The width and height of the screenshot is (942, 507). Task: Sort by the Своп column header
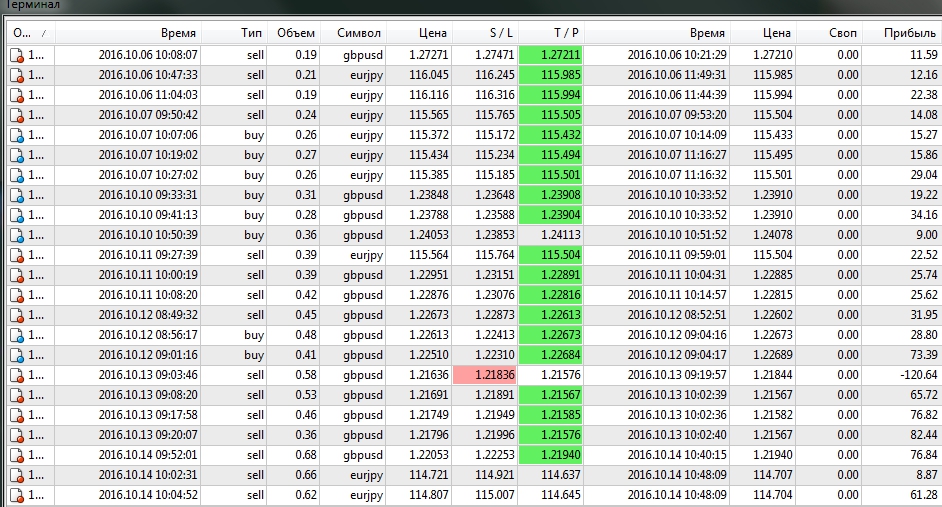[x=829, y=33]
